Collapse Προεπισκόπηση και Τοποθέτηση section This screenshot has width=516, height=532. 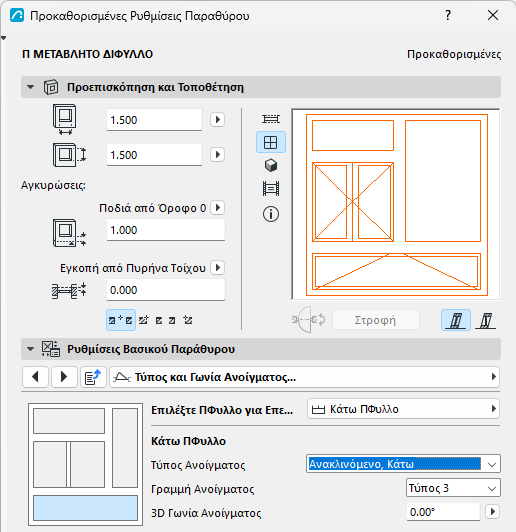[x=31, y=87]
